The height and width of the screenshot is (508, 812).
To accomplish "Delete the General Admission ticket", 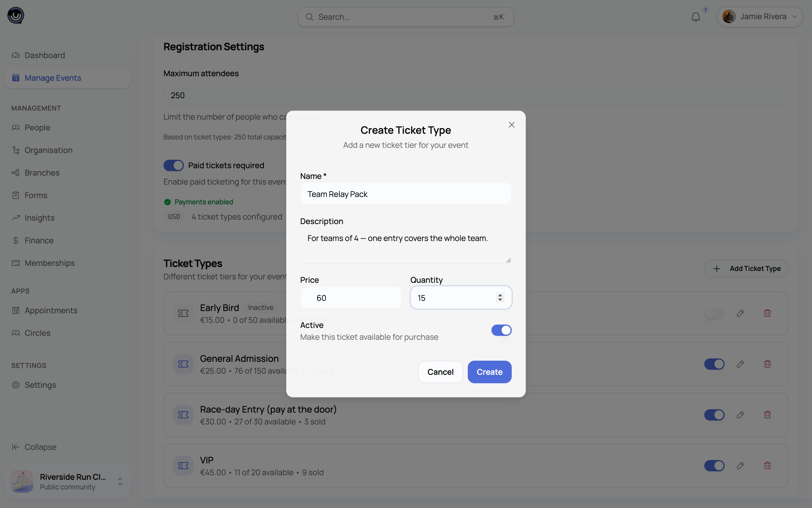I will tap(767, 364).
